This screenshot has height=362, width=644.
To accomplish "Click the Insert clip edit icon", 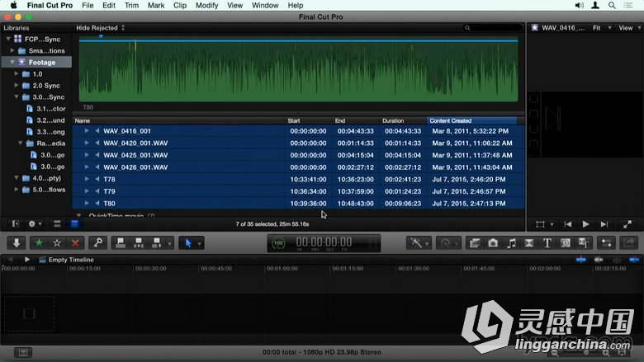I will click(x=139, y=243).
